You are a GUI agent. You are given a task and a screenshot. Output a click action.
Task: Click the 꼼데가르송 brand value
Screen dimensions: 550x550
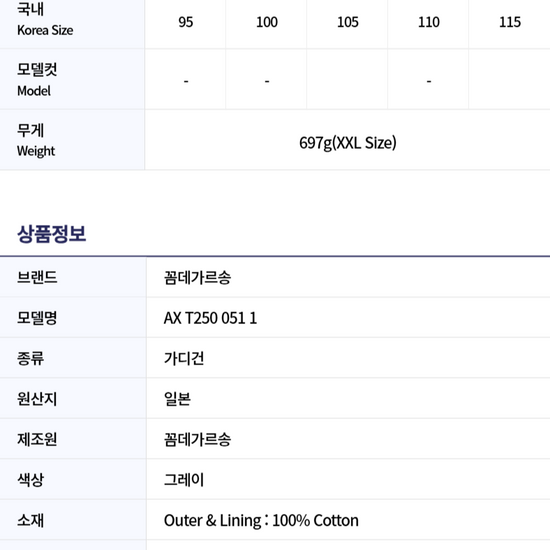click(x=197, y=277)
